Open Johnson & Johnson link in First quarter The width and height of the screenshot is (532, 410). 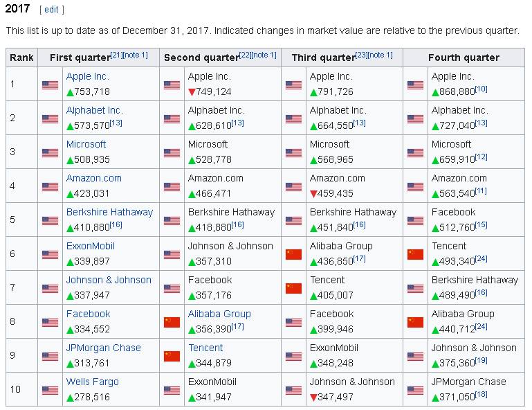[x=109, y=280]
